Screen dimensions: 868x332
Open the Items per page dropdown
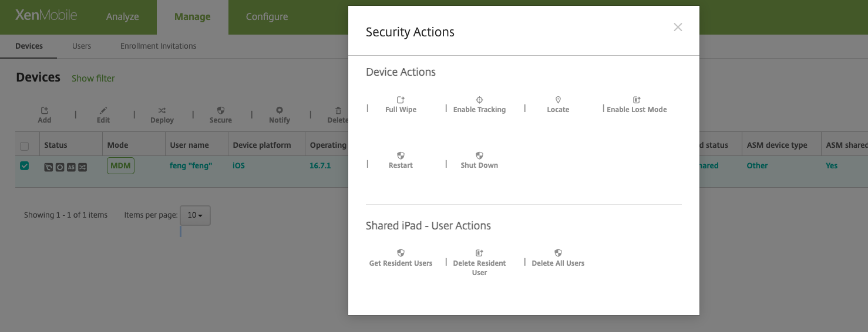(x=195, y=215)
